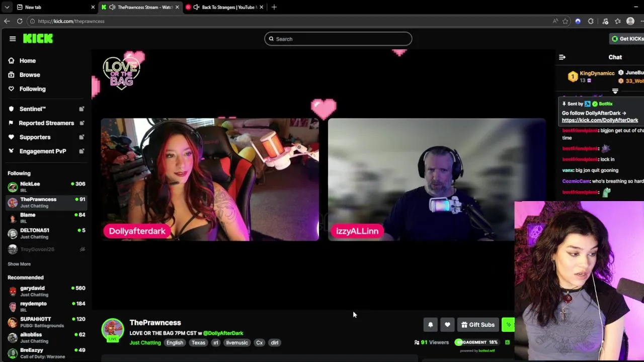The image size is (644, 362).
Task: Click the external-link icon next to Supporters
Action: pyautogui.click(x=82, y=137)
